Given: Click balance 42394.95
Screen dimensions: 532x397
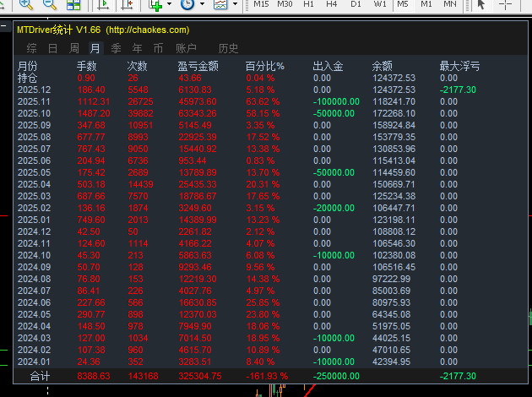Looking at the screenshot, I should point(392,362).
